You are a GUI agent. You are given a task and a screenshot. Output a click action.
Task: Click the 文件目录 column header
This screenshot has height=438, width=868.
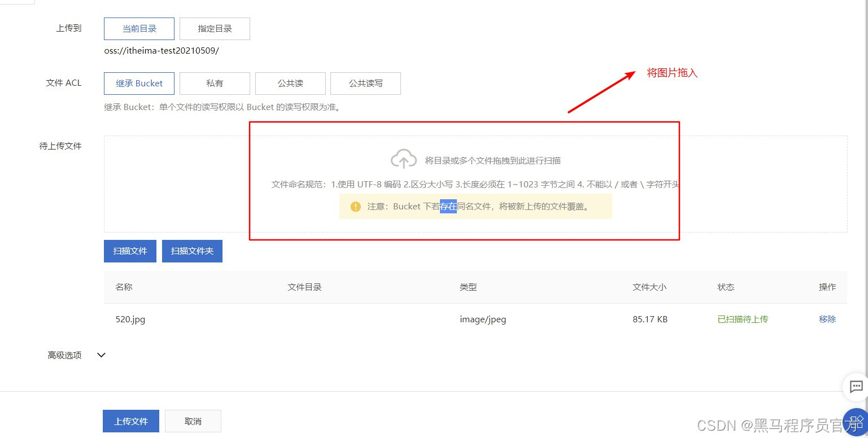click(304, 287)
